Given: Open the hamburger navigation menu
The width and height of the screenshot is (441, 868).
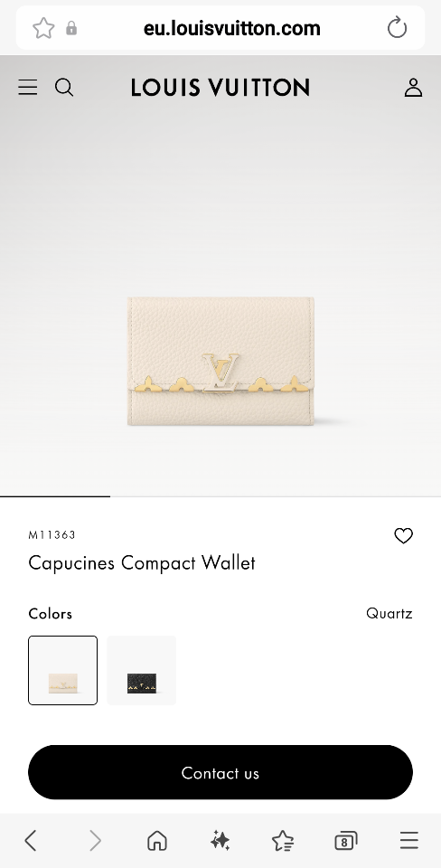Looking at the screenshot, I should (28, 87).
